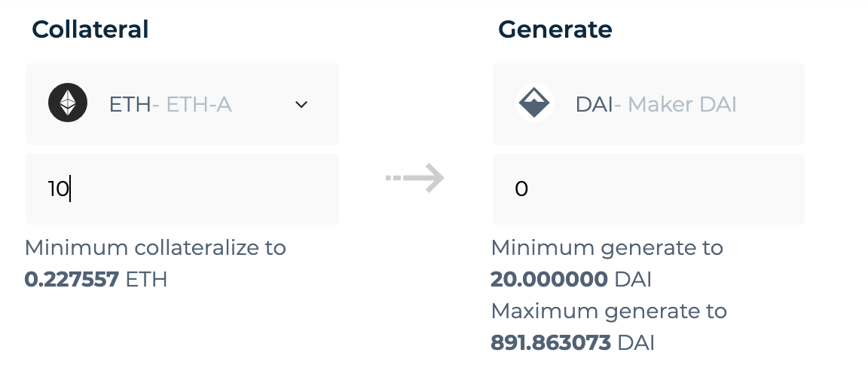Click the Ethereum logo icon
The height and width of the screenshot is (371, 868).
pyautogui.click(x=68, y=103)
